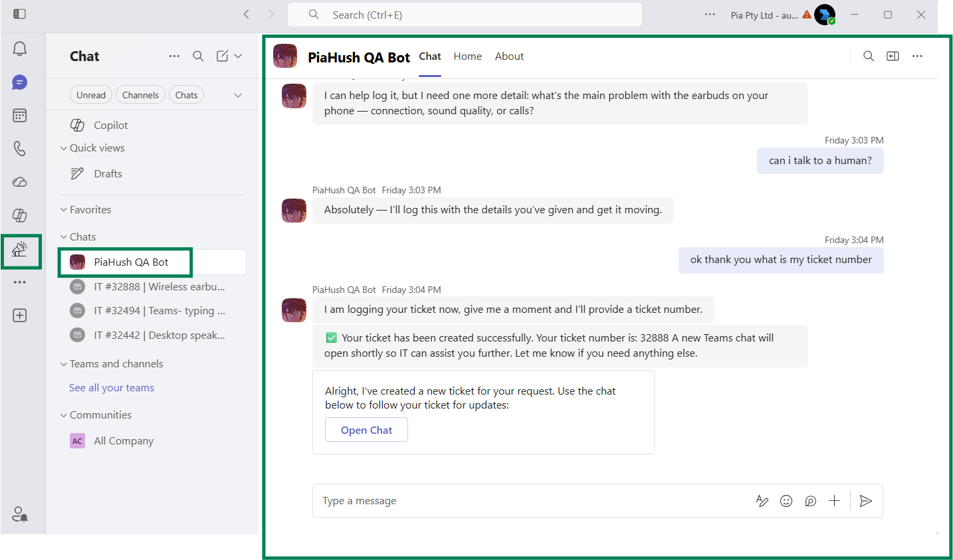Image resolution: width=953 pixels, height=560 pixels.
Task: Click the 'can i talk to a human?' message
Action: [x=820, y=161]
